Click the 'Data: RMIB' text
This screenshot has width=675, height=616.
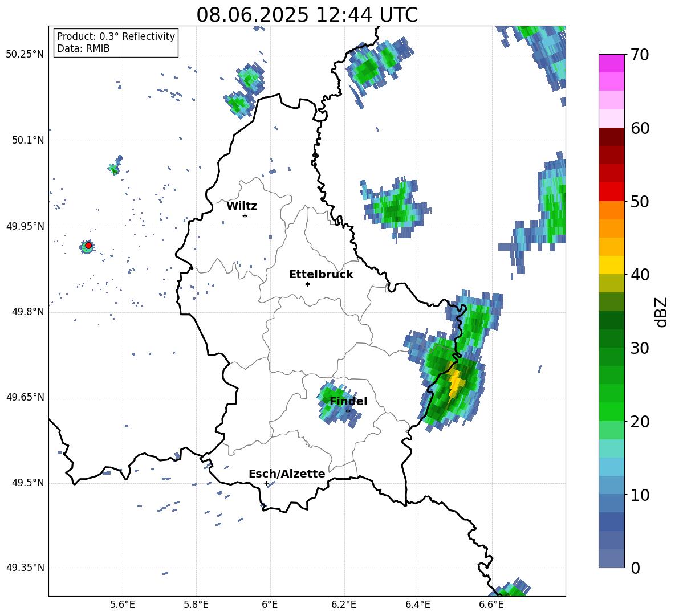point(83,48)
